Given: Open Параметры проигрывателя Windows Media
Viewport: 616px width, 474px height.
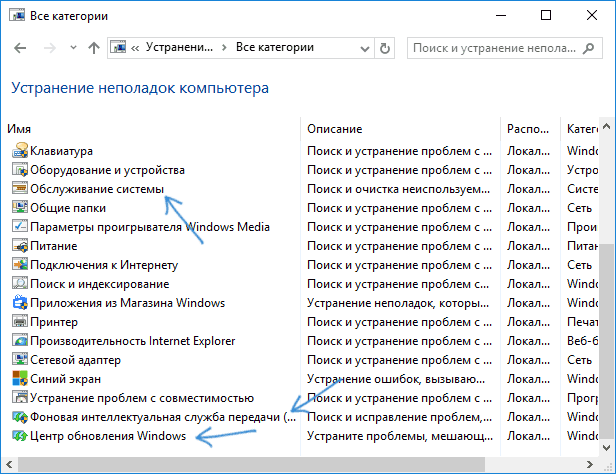Looking at the screenshot, I should pyautogui.click(x=150, y=227).
